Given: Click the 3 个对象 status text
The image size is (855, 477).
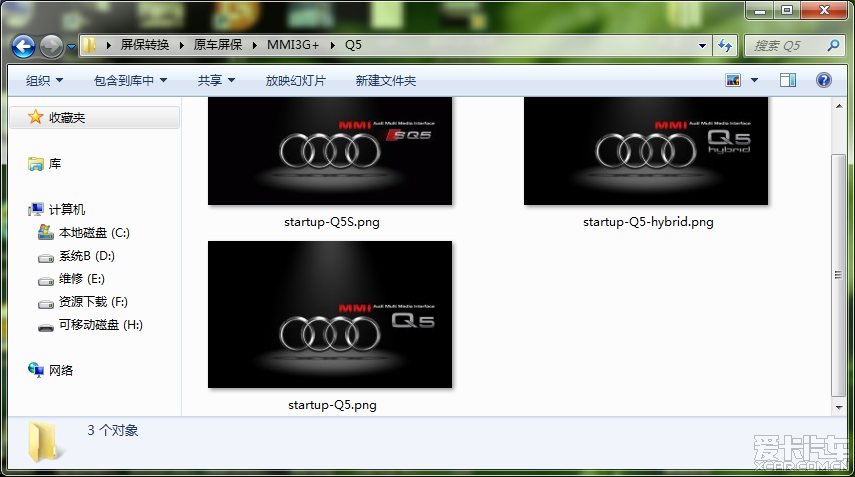Looking at the screenshot, I should [x=112, y=430].
